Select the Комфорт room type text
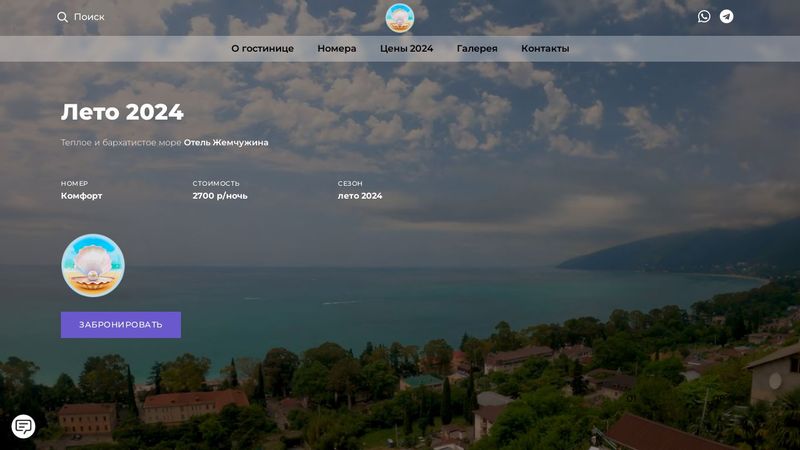The width and height of the screenshot is (800, 450). [81, 196]
